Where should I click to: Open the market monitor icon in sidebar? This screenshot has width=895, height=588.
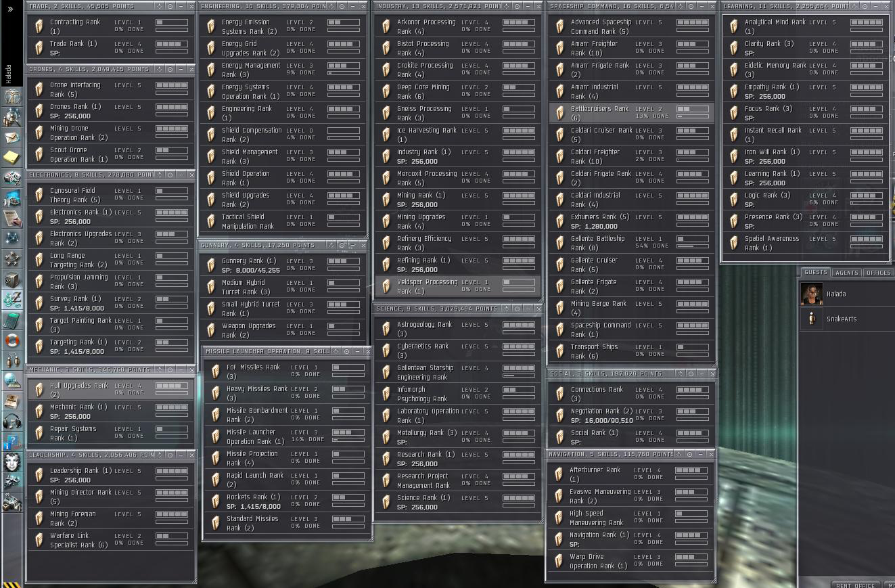tap(12, 198)
